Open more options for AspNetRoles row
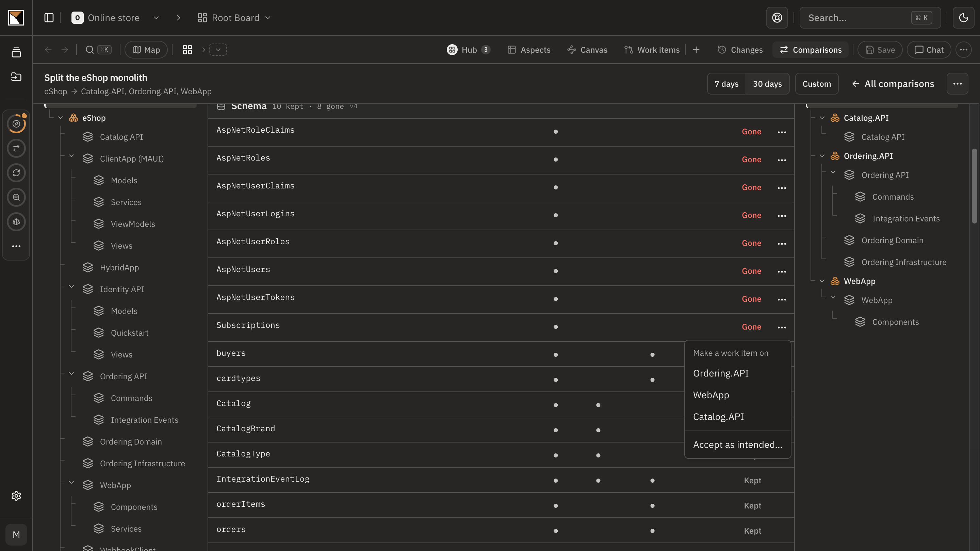 click(x=781, y=160)
